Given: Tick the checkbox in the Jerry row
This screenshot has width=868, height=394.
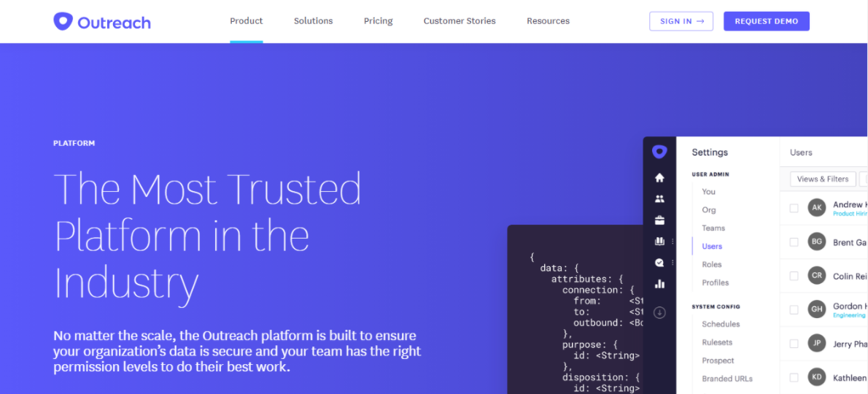Looking at the screenshot, I should pyautogui.click(x=794, y=344).
